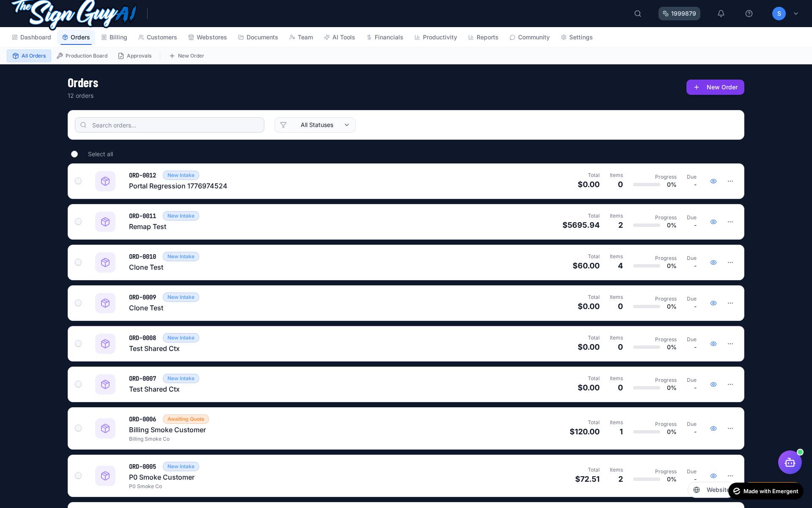Screen dimensions: 812x508
Task: Switch to Production Board tab
Action: pyautogui.click(x=82, y=56)
